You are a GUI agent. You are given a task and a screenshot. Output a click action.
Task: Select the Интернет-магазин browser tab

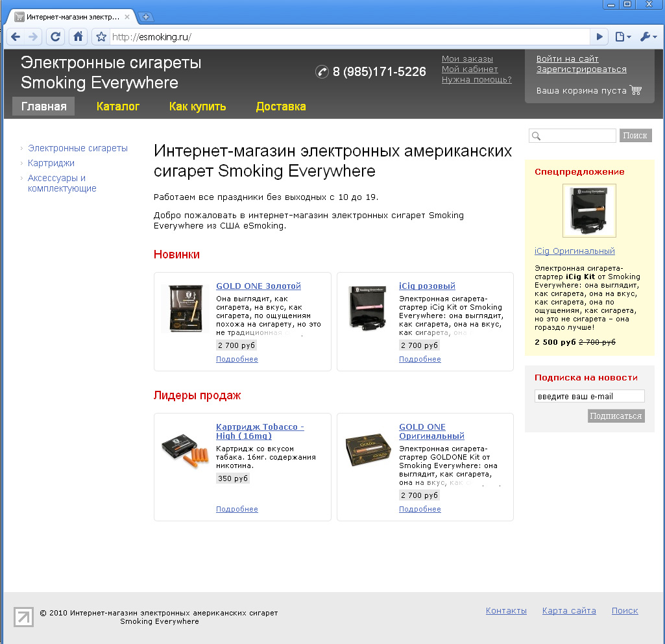coord(72,17)
